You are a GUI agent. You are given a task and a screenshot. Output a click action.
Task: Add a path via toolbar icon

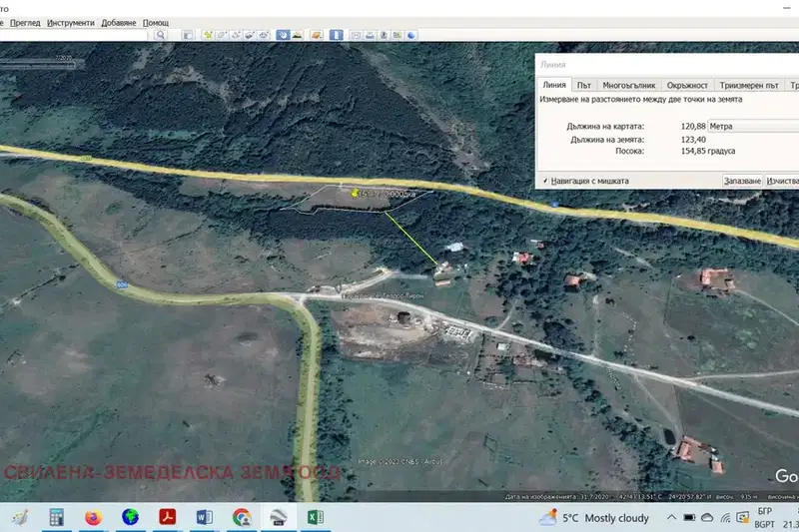click(236, 35)
